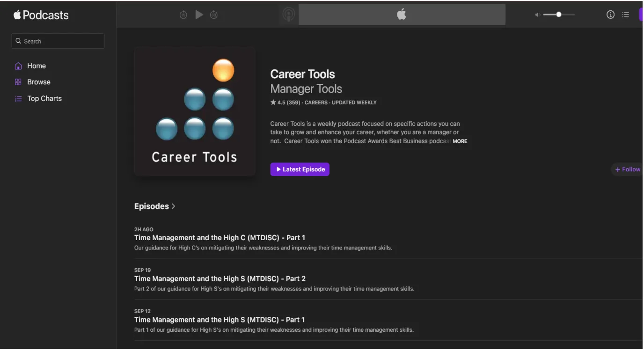Open High S (MTDISC) Part 2 episode

[x=220, y=279]
